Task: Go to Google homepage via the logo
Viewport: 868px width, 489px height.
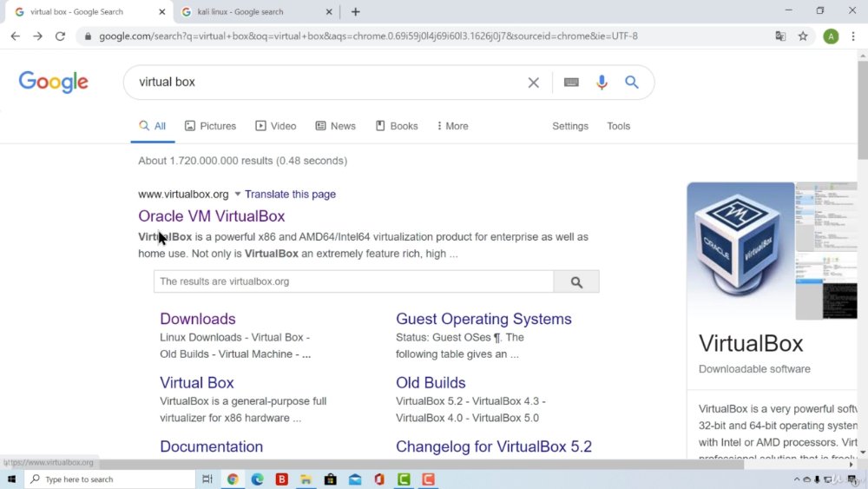Action: [x=53, y=83]
